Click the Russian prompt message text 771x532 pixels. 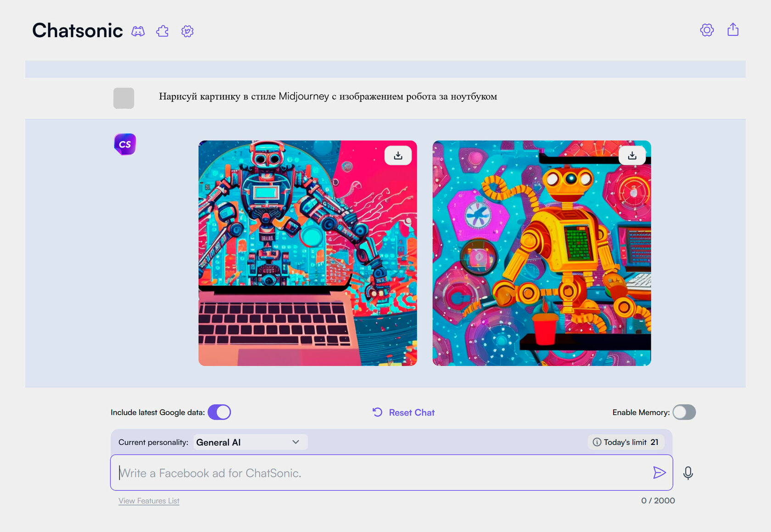[328, 96]
